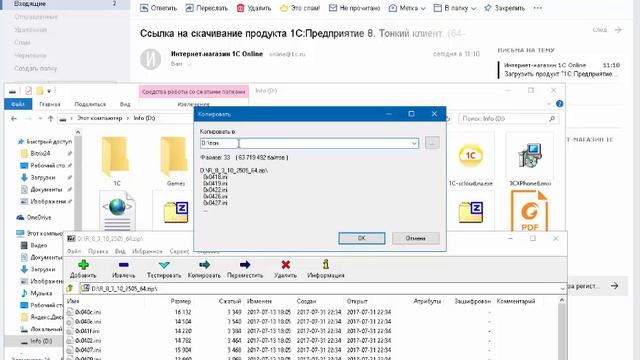
Task: Click OK in the Копировать dialog
Action: coord(362,238)
